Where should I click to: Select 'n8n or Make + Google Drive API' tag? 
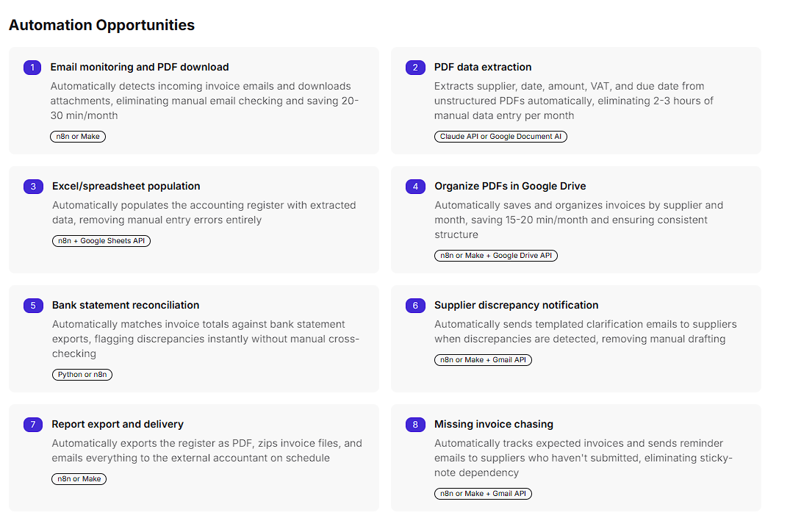pyautogui.click(x=496, y=256)
